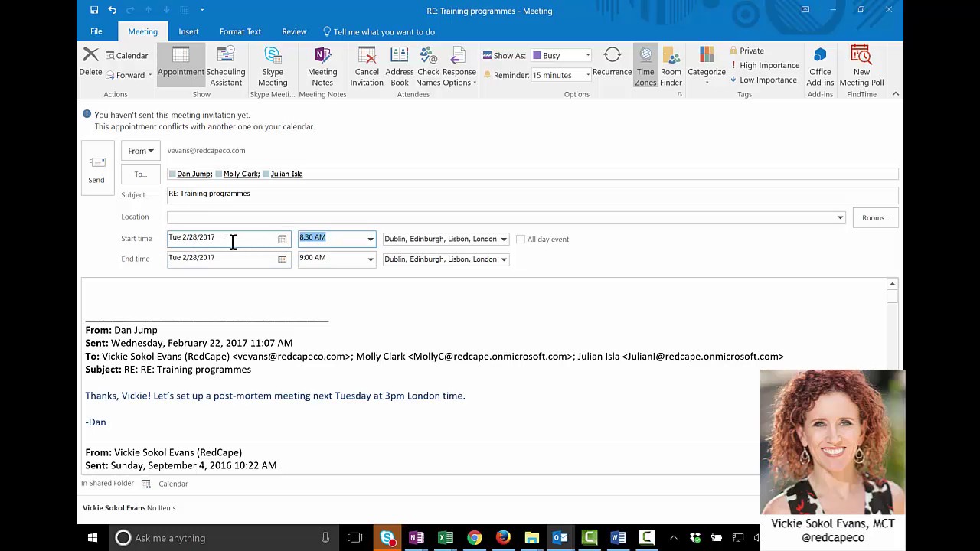Open the end time zone dropdown

click(504, 259)
